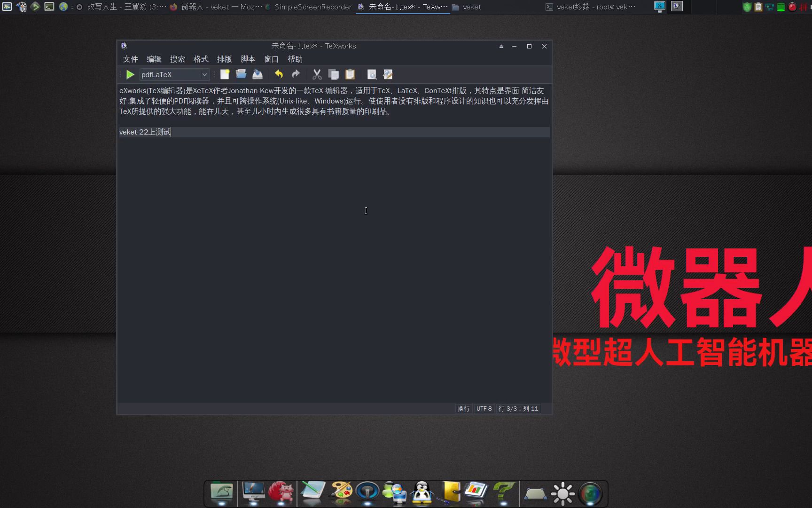
Task: Click the globe browser launcher in the top panel
Action: [63, 7]
